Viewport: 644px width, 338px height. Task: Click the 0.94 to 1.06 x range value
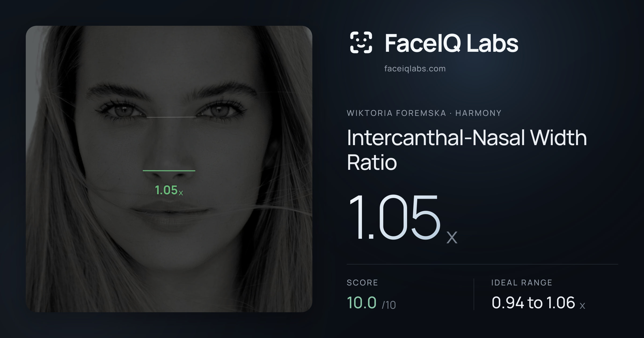pyautogui.click(x=538, y=303)
